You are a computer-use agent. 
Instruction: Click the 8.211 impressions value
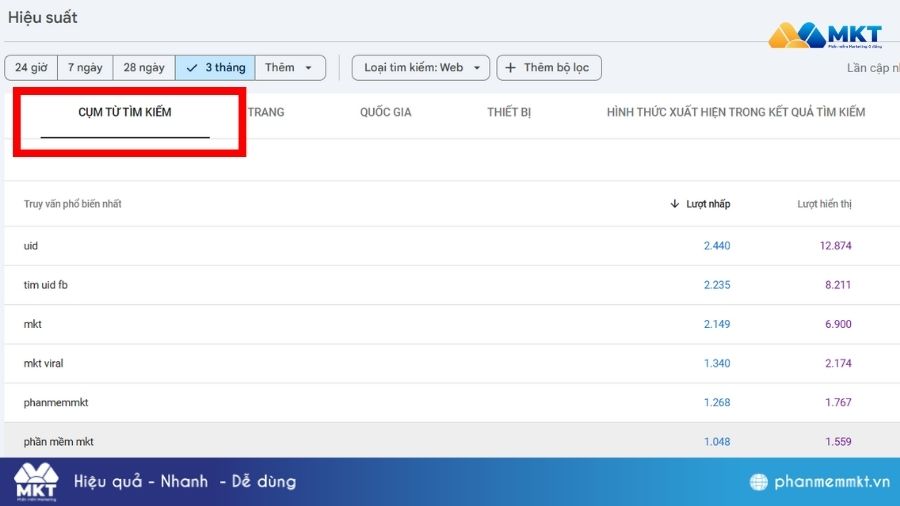pyautogui.click(x=838, y=285)
